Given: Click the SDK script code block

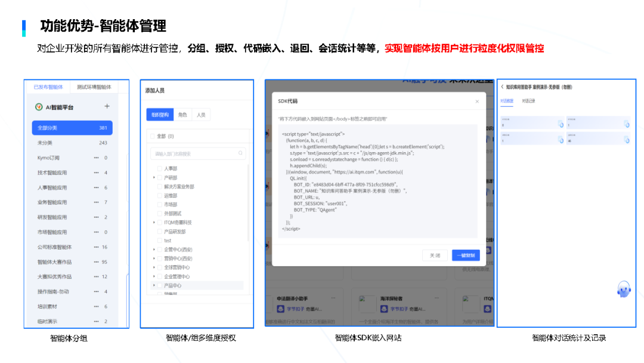Looking at the screenshot, I should [x=378, y=181].
